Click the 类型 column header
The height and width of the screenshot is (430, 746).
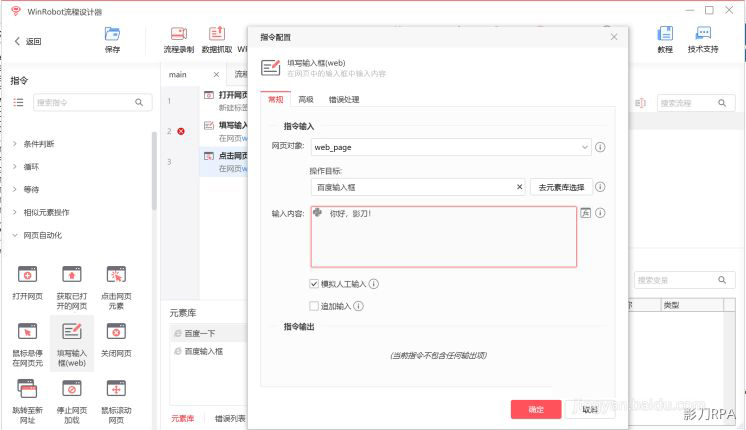[x=692, y=305]
